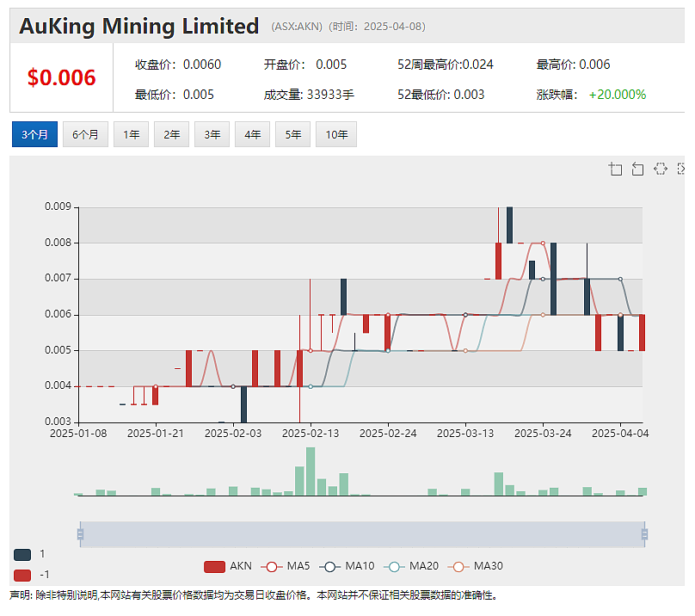The image size is (695, 616).
Task: Select the 3年 range tab
Action: point(212,134)
